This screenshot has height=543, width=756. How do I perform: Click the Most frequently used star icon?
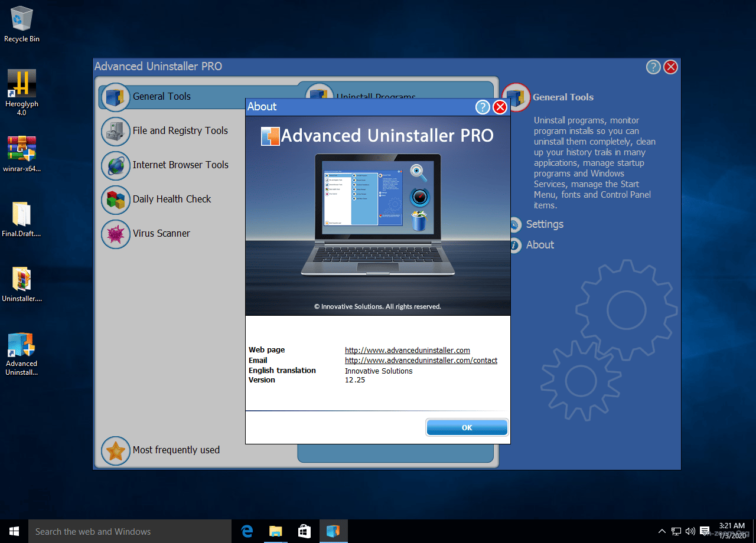[x=115, y=450]
